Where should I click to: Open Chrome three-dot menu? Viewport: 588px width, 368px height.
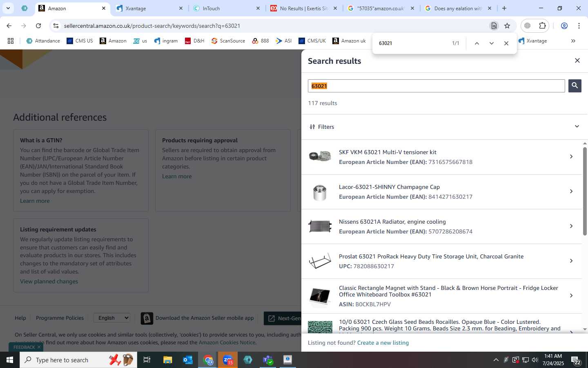click(579, 26)
